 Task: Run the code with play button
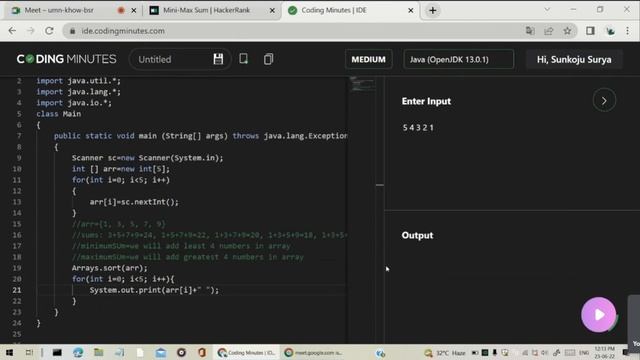click(x=598, y=315)
